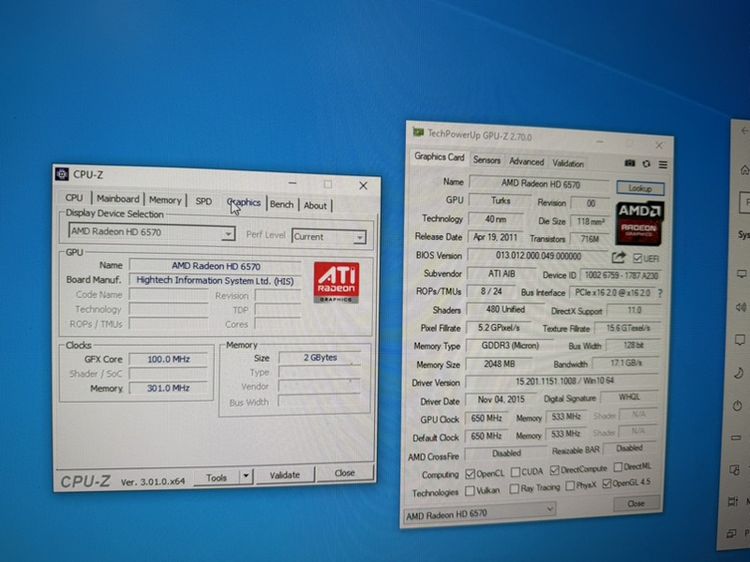The width and height of the screenshot is (750, 562).
Task: Open Multitasking icon in Settings sidebar
Action: (733, 501)
